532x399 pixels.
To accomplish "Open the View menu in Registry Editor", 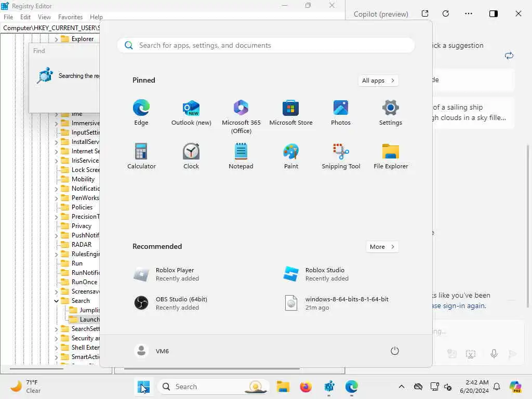I will click(44, 17).
